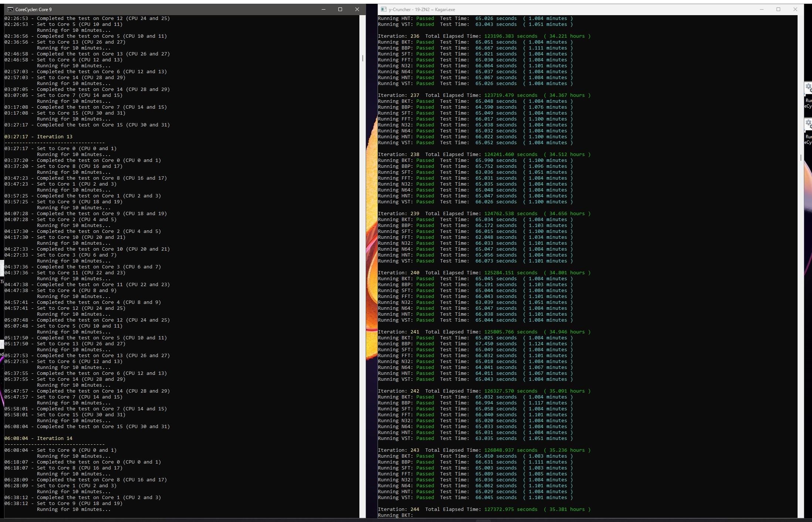Close the y-Cruncher Kagari.exe window

tap(795, 10)
